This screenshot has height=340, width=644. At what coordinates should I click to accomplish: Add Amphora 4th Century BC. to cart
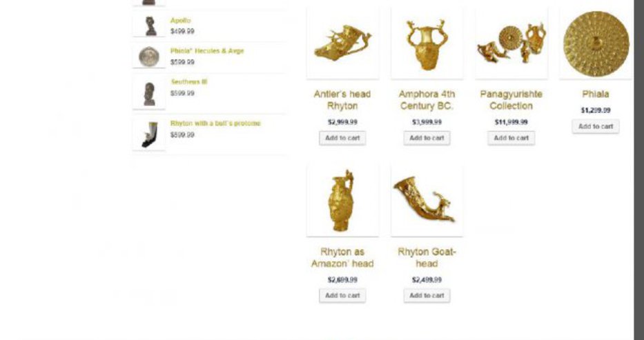pyautogui.click(x=427, y=138)
